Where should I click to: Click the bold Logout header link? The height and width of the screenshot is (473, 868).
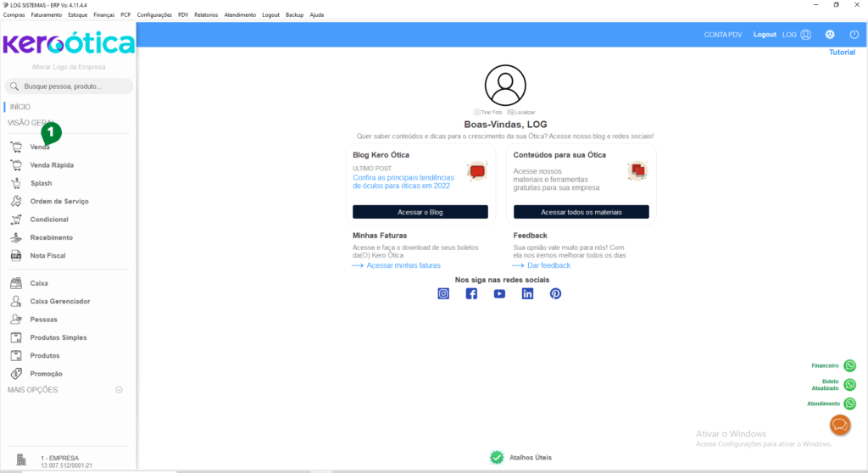tap(765, 35)
